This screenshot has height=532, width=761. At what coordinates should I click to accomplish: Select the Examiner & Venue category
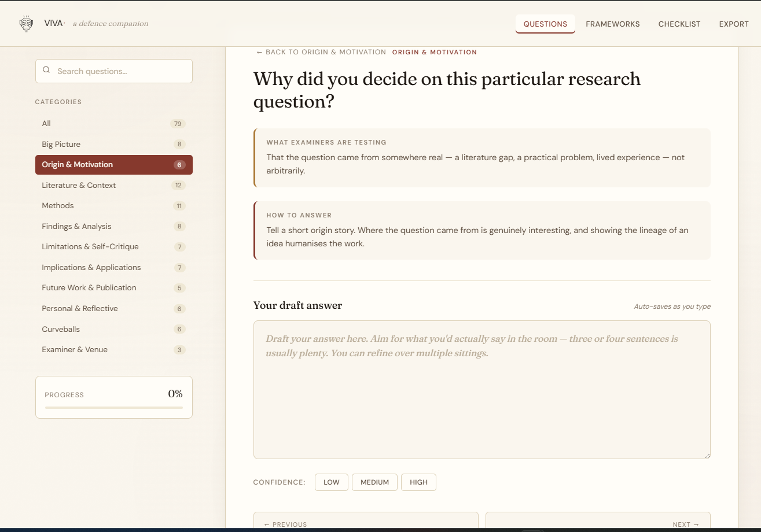[x=114, y=349]
